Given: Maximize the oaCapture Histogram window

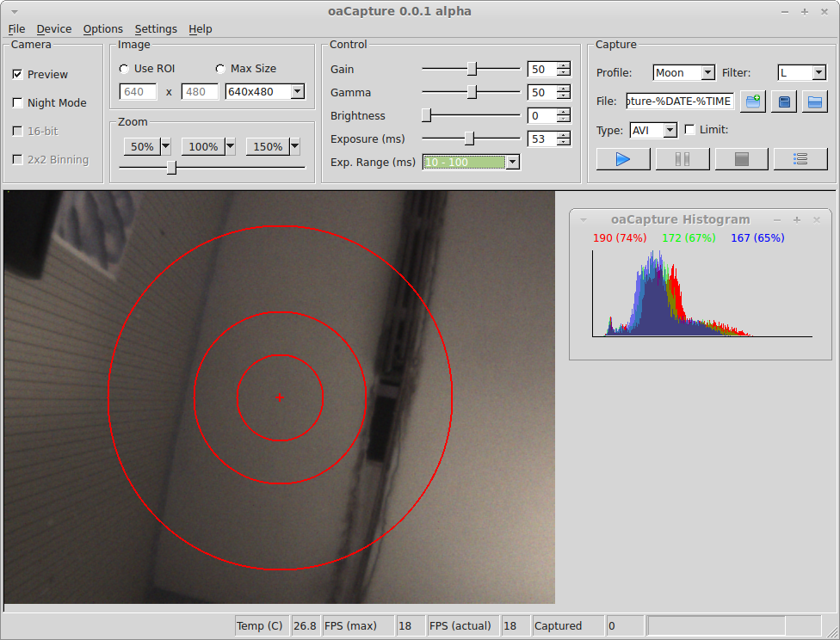Looking at the screenshot, I should coord(797,220).
